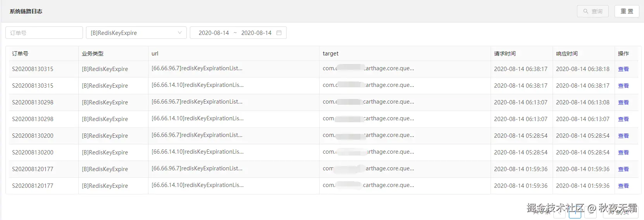Click the 查询 search button
Viewport: 644px width, 220px height.
click(592, 11)
